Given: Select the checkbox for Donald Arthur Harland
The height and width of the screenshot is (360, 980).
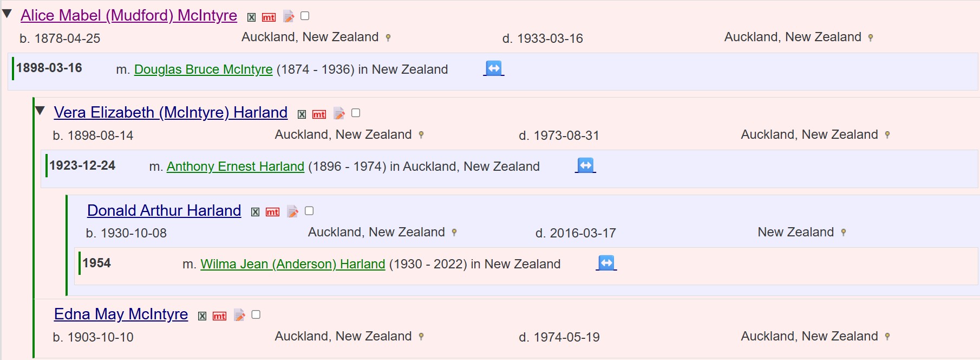Looking at the screenshot, I should pyautogui.click(x=309, y=211).
